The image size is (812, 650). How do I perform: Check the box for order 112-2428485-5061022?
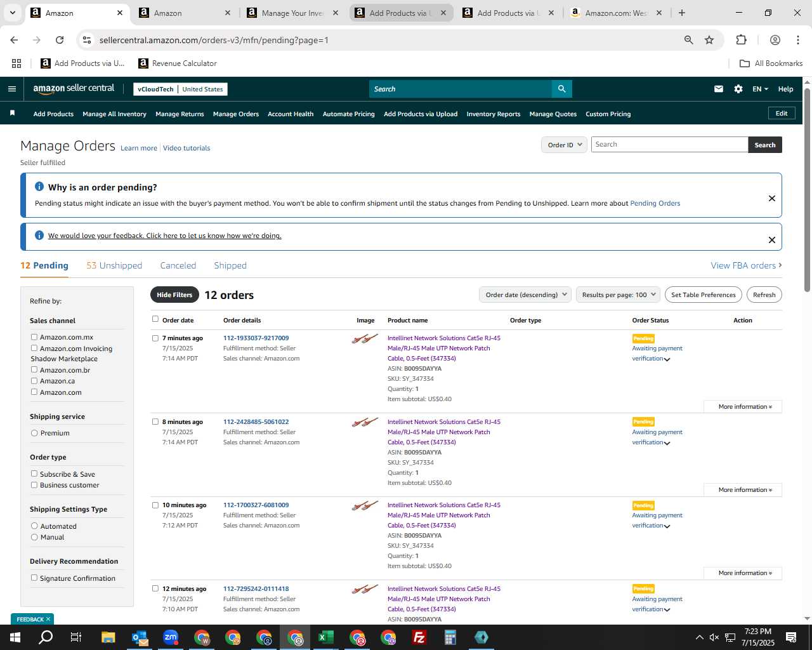point(155,421)
